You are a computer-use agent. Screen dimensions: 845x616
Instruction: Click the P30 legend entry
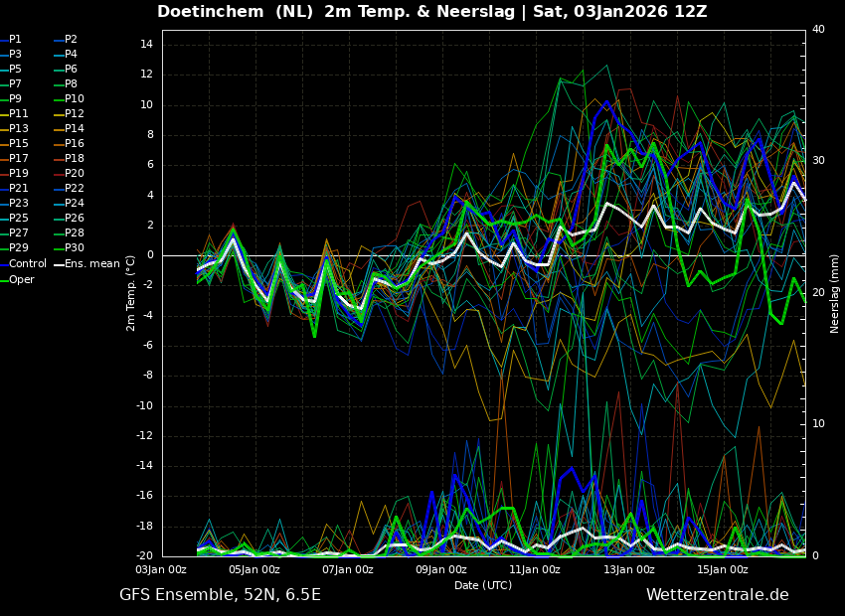tap(70, 247)
